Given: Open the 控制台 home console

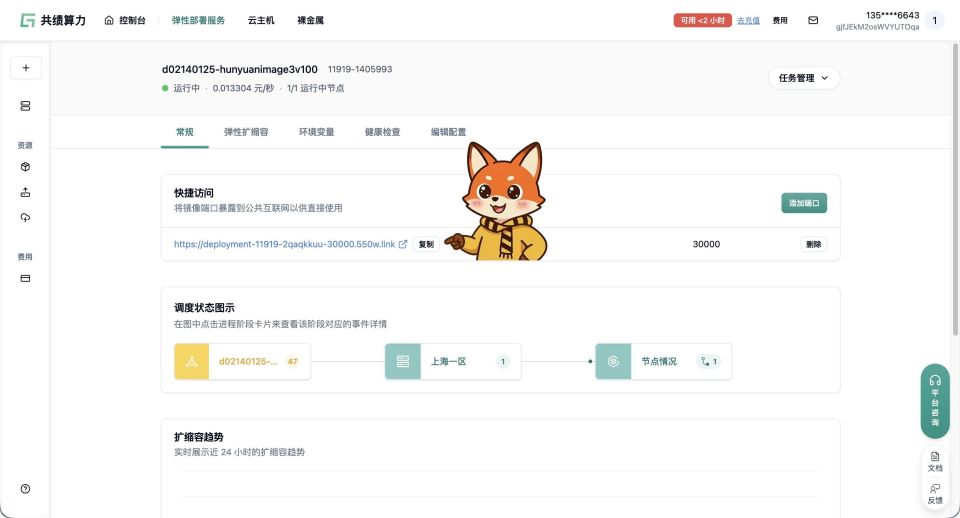Looking at the screenshot, I should 125,20.
